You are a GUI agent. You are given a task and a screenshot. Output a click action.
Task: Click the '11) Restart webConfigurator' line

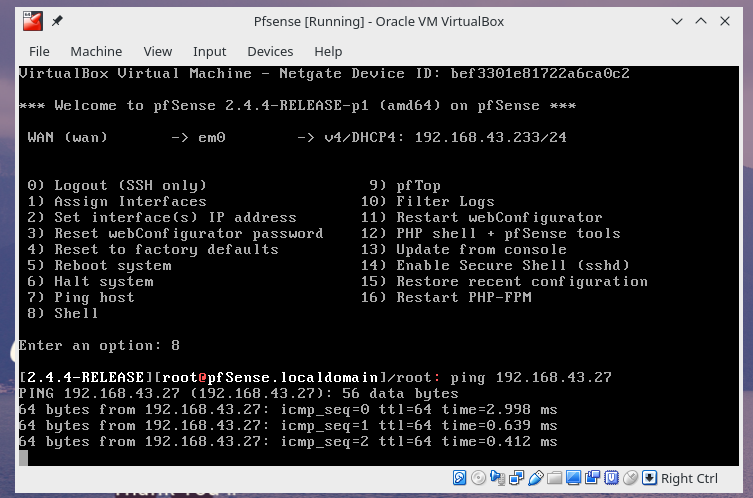pos(481,217)
